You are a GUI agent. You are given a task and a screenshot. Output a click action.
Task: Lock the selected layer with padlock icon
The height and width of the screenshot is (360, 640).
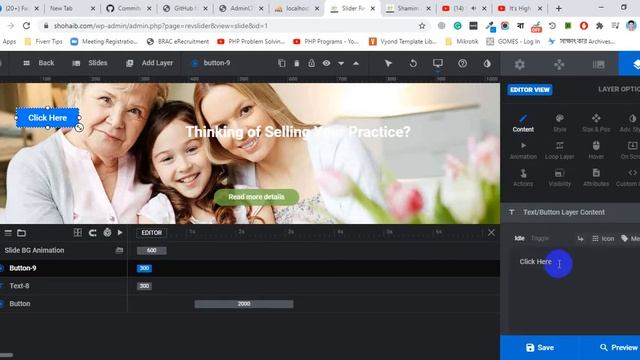[311, 63]
